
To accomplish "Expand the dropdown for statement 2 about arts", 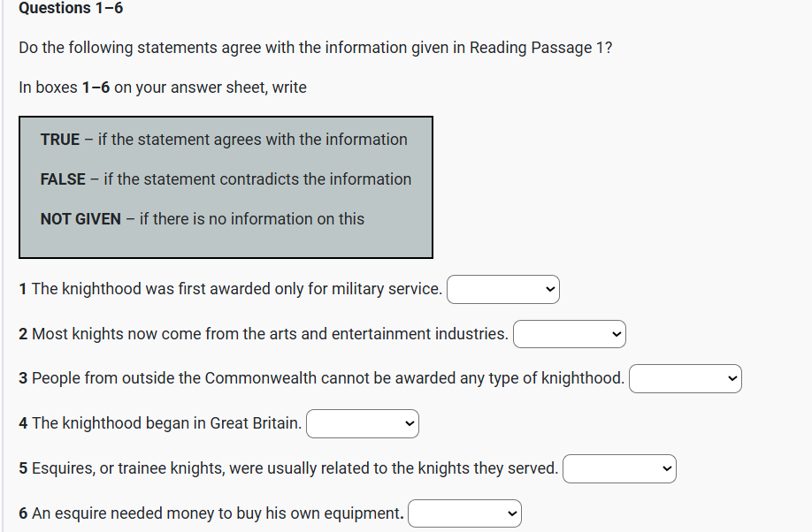I will 569,334.
